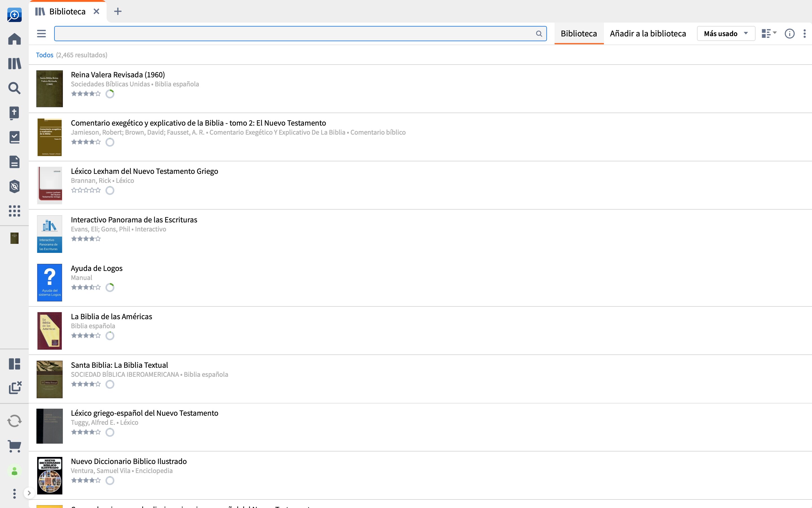Show the resource information panel icon
This screenshot has width=812, height=508.
tap(789, 34)
